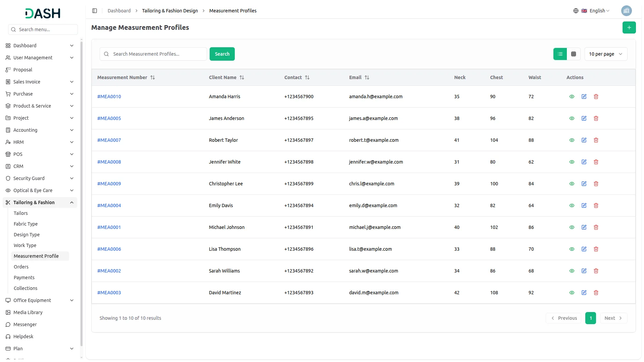
Task: Open the 10 per page dropdown
Action: 605,54
